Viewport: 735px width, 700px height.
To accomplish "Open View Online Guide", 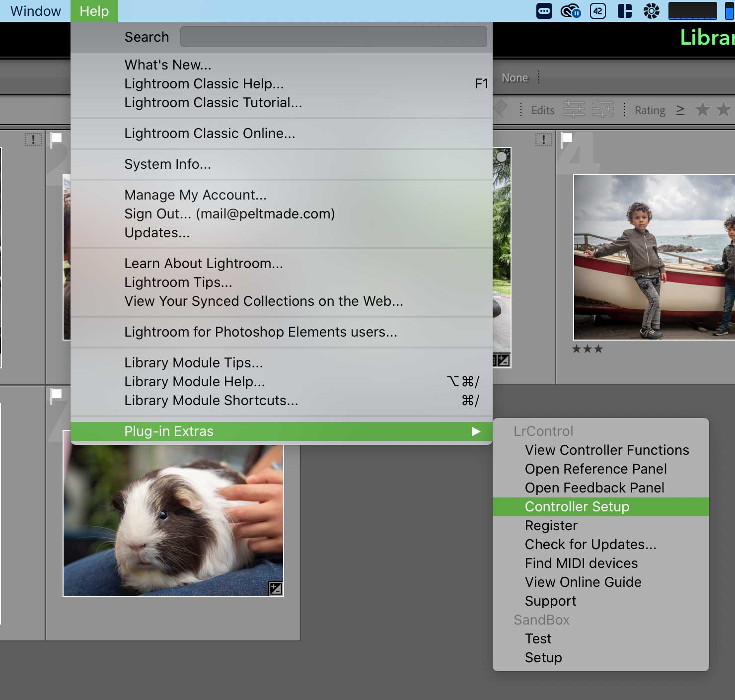I will [600, 582].
